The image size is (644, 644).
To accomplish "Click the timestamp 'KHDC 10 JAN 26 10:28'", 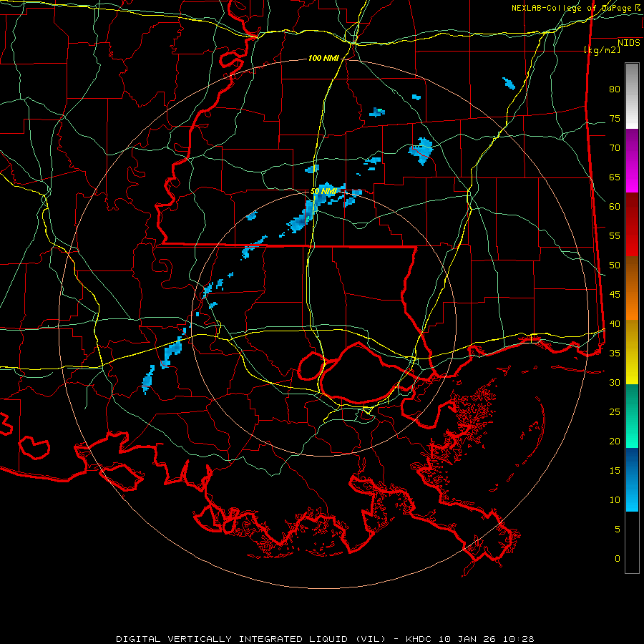I will 470,639.
